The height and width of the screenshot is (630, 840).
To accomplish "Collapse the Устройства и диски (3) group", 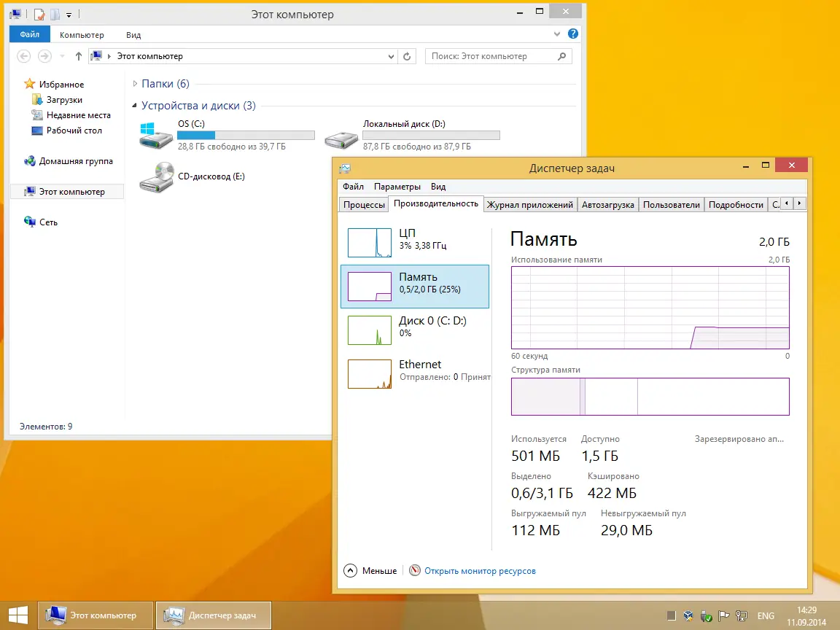I will point(134,106).
